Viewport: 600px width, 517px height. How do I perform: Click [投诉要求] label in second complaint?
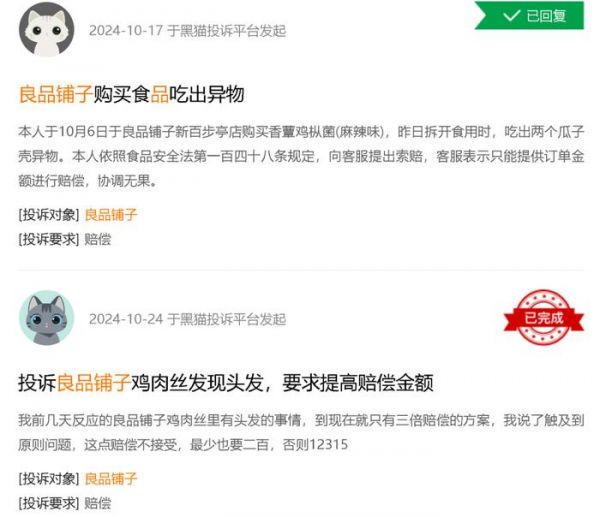(49, 503)
